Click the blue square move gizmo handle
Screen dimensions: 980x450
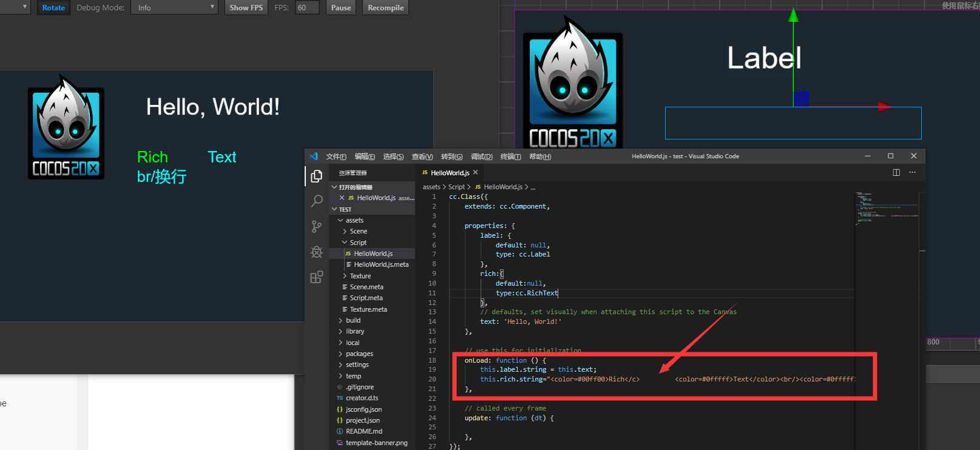[x=802, y=98]
